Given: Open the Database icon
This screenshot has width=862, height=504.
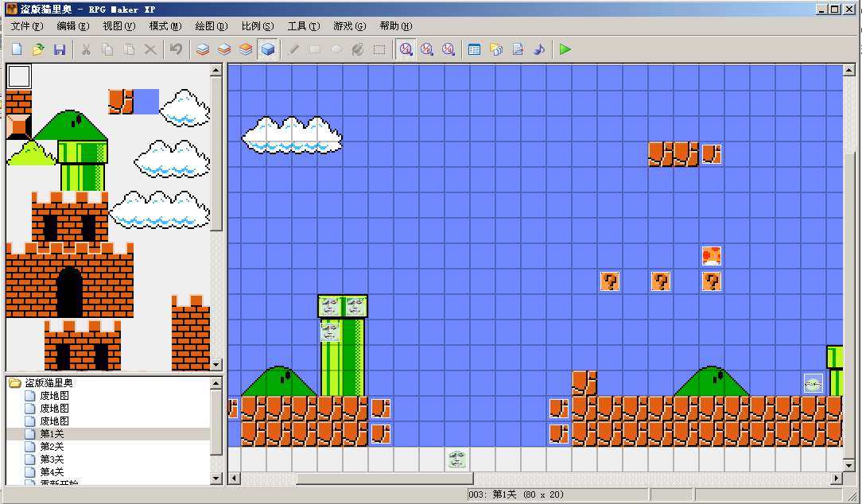Looking at the screenshot, I should (x=475, y=49).
